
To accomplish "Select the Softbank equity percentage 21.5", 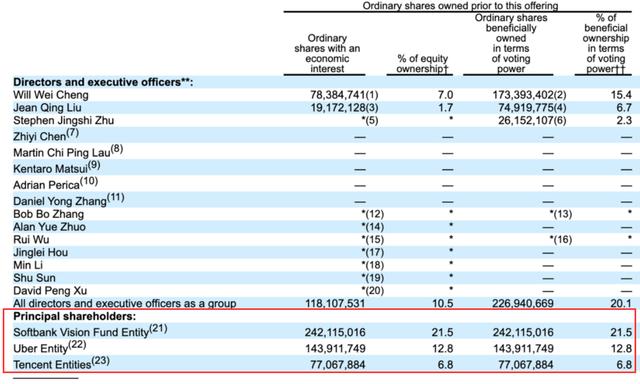I will pos(442,333).
